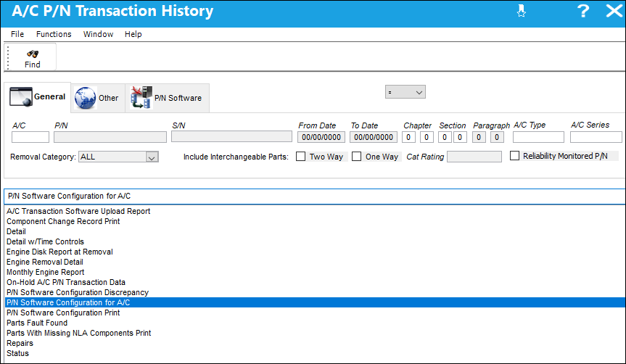This screenshot has height=364, width=626.
Task: Click the Cat Rating field
Action: click(x=474, y=157)
